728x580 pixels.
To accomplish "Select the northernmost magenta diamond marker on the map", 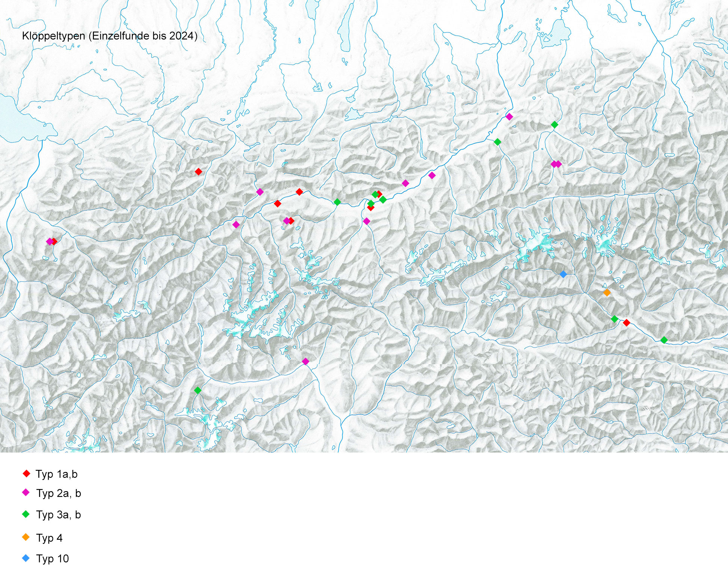I will tap(509, 117).
